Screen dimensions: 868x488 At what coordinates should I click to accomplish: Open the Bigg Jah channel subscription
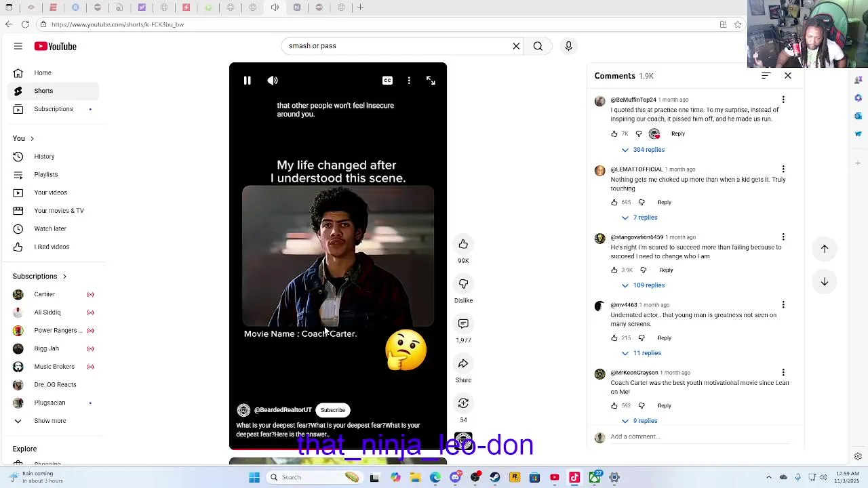pos(53,348)
